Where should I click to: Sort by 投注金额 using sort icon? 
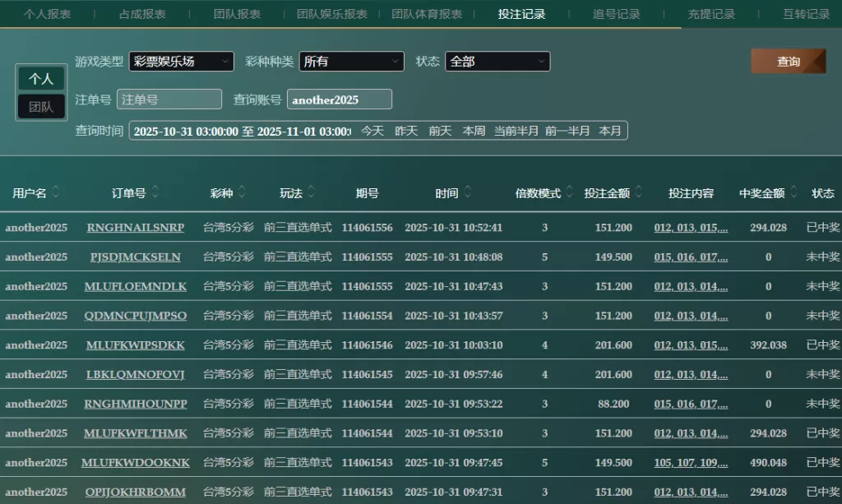[639, 192]
